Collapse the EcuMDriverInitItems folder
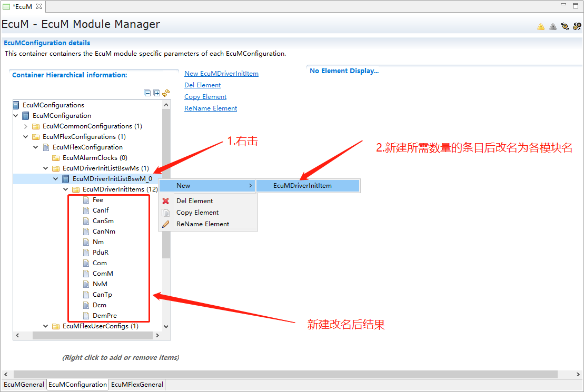 [66, 189]
